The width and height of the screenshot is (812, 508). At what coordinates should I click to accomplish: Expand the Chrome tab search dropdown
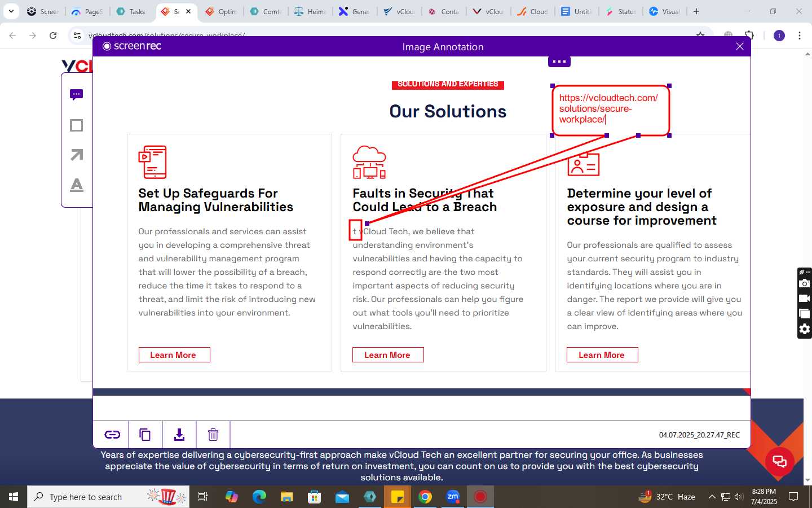click(x=11, y=11)
